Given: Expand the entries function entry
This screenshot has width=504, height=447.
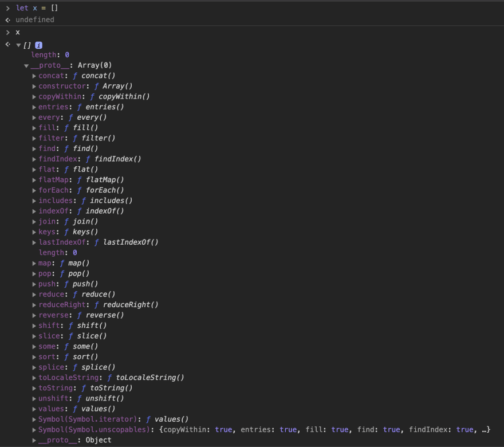Looking at the screenshot, I should click(34, 107).
